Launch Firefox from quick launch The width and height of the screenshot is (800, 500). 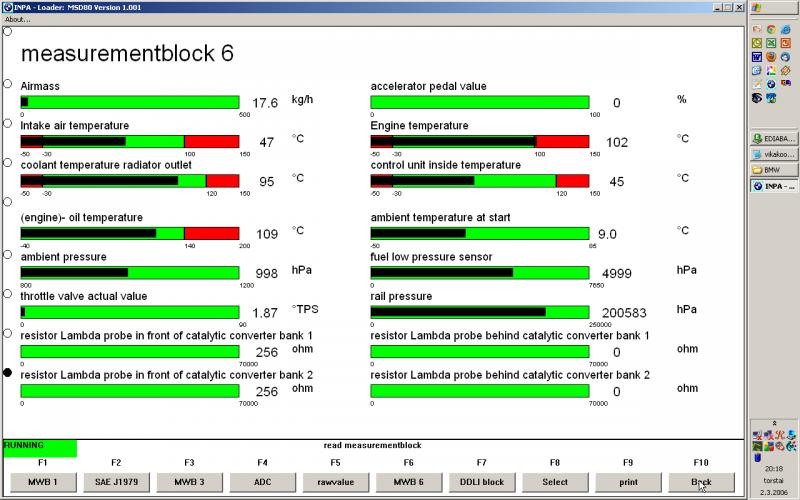click(x=771, y=57)
